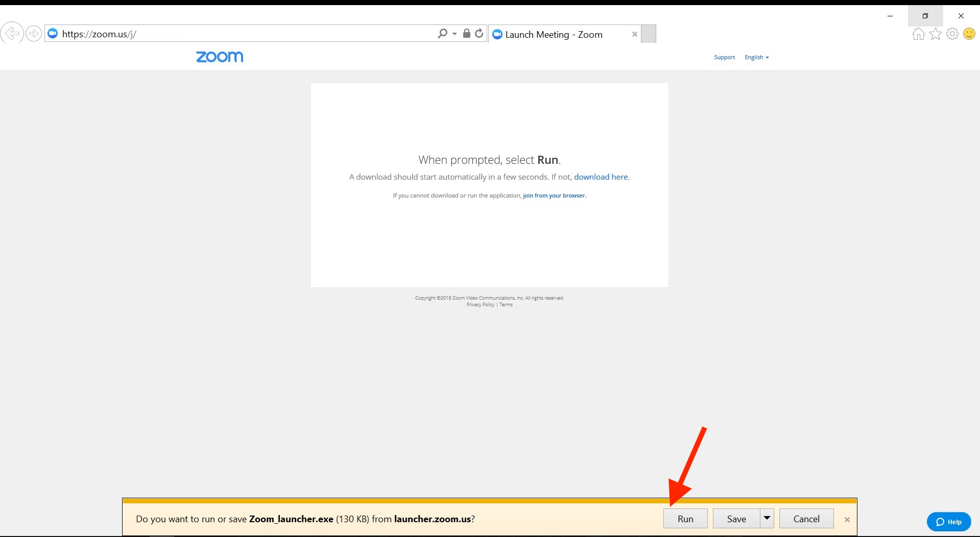
Task: Run the Zoom_launcher.exe download
Action: [x=685, y=519]
